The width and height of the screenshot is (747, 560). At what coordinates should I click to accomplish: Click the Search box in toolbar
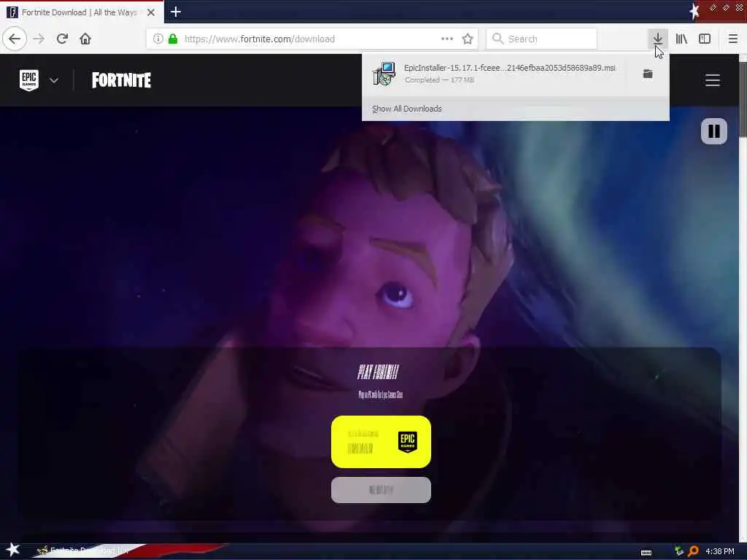[541, 39]
